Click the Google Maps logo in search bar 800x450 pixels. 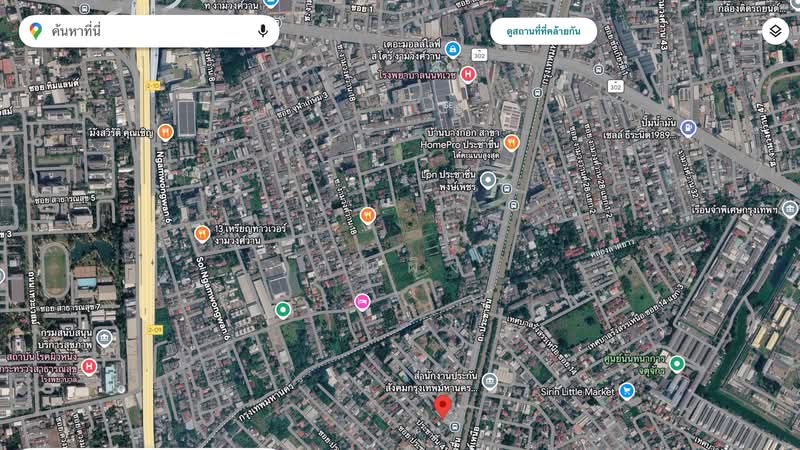coord(36,31)
